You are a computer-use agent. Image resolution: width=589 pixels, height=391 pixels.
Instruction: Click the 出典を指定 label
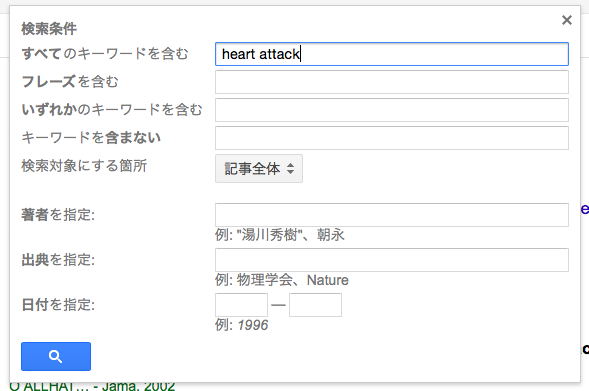58,260
